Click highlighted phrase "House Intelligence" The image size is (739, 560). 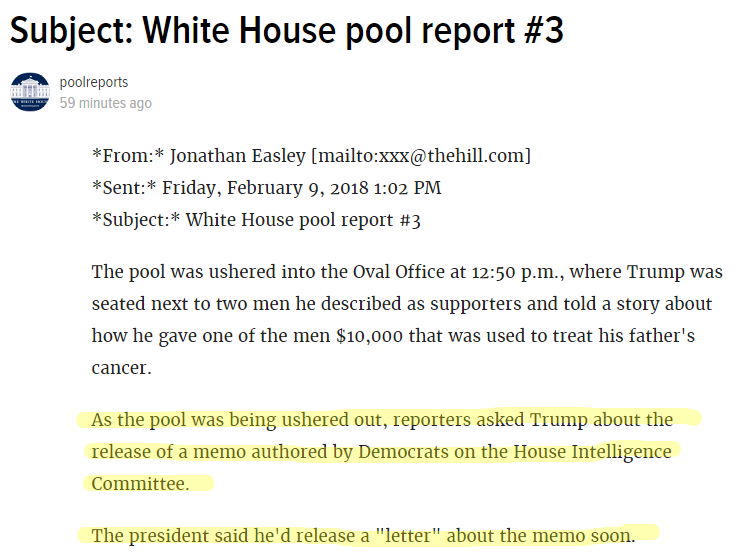pos(592,452)
